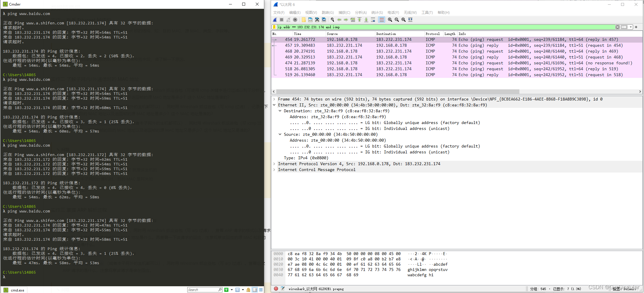Find a packet with magnifier icon

332,20
